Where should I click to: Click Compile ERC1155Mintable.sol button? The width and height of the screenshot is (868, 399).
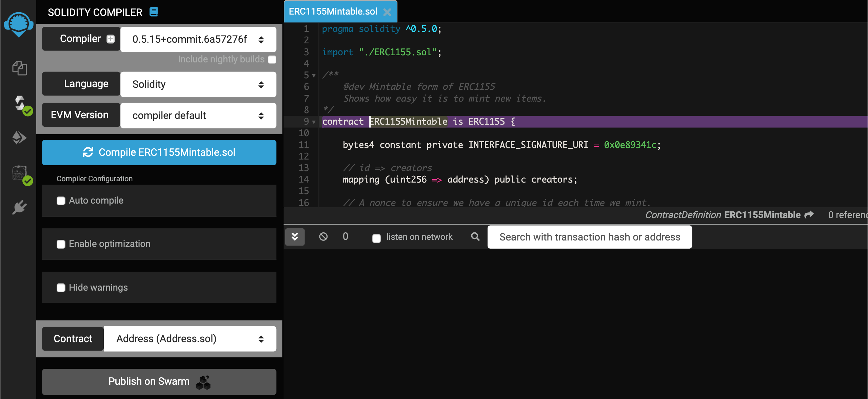[x=159, y=152]
